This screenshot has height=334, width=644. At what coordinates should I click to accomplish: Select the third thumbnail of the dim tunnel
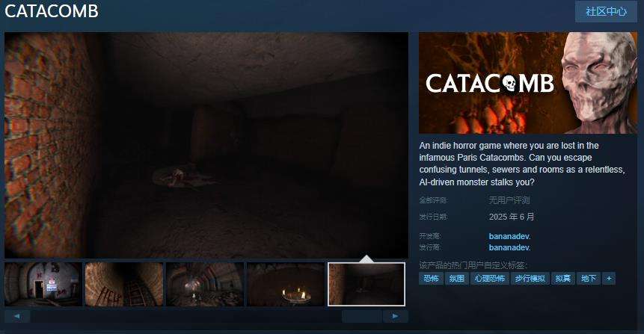point(204,285)
